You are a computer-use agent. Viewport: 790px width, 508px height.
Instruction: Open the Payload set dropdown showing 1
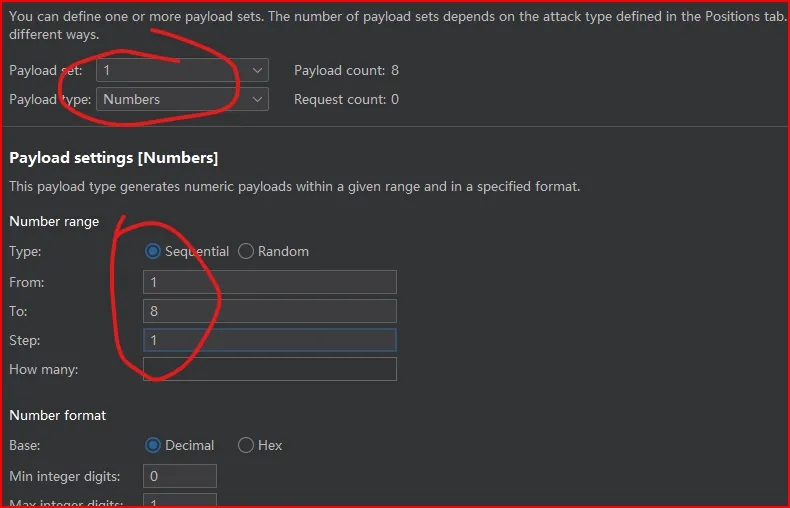pos(182,70)
